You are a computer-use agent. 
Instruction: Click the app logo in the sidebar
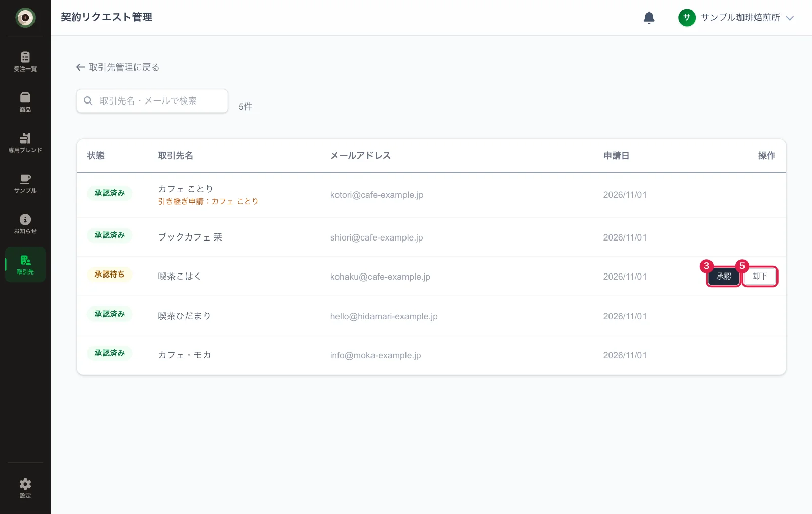25,18
